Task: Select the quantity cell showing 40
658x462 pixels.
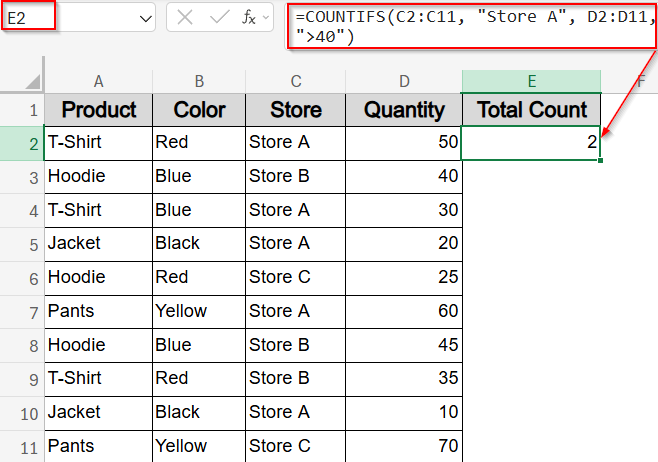Action: [x=404, y=177]
